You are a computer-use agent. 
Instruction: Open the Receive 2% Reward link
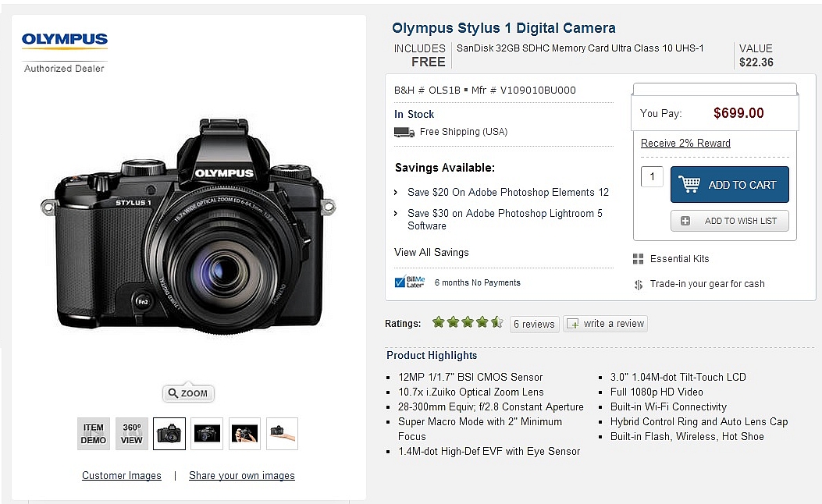coord(685,143)
